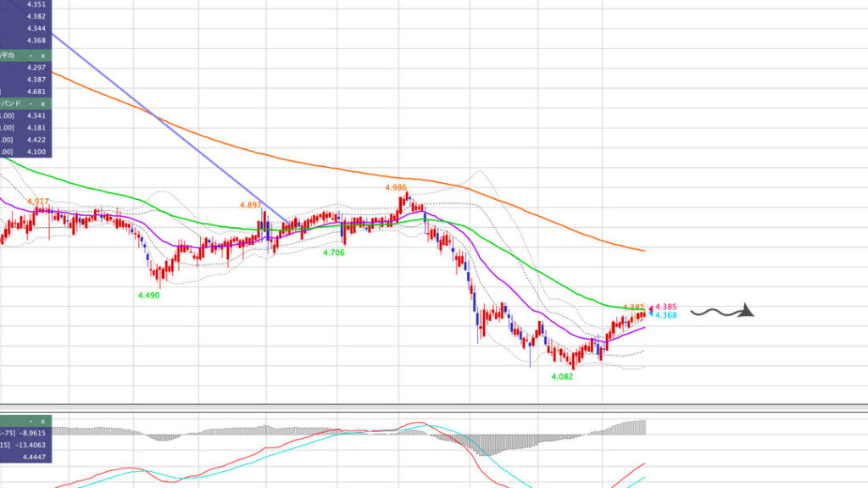Click the pink 4.385 price marker
868x488 pixels.
tap(665, 307)
